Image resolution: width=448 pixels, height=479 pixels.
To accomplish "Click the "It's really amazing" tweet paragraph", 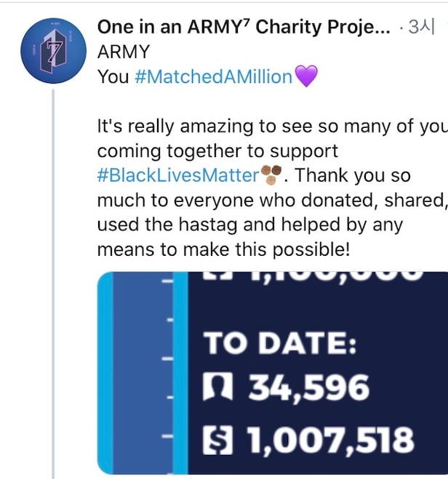I will [269, 150].
